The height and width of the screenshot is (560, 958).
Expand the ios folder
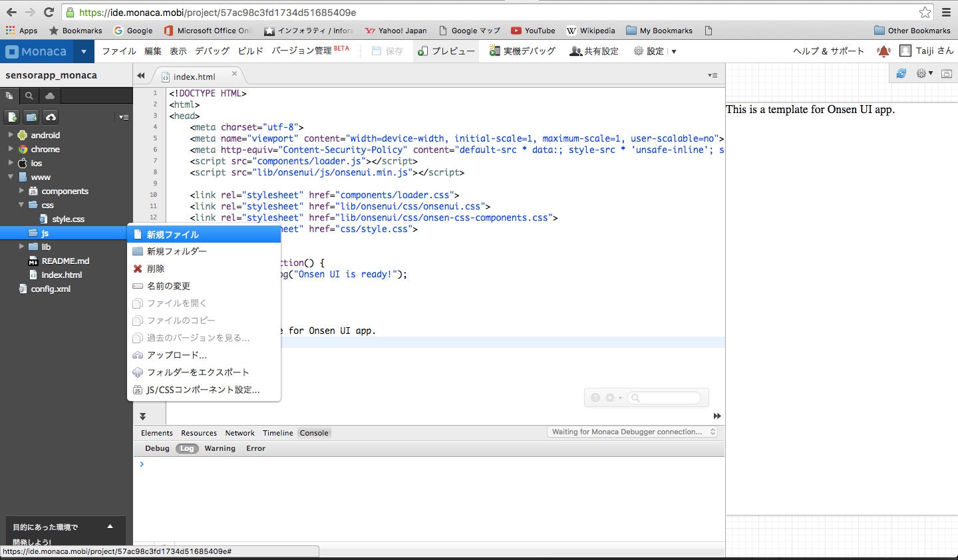(x=11, y=163)
